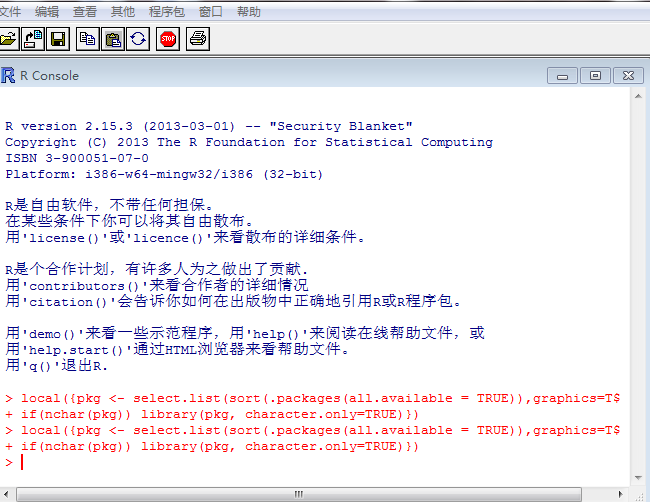Click the horizontal scrollbar left arrow

(6, 494)
